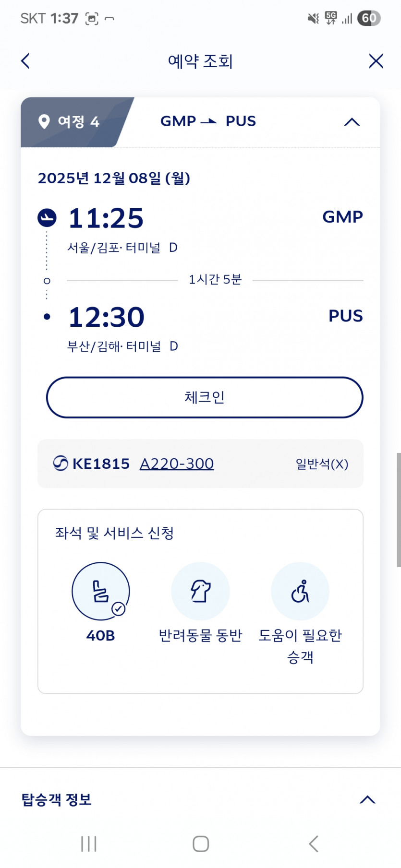Tap the Android recent apps button
This screenshot has width=401, height=868.
tap(89, 844)
